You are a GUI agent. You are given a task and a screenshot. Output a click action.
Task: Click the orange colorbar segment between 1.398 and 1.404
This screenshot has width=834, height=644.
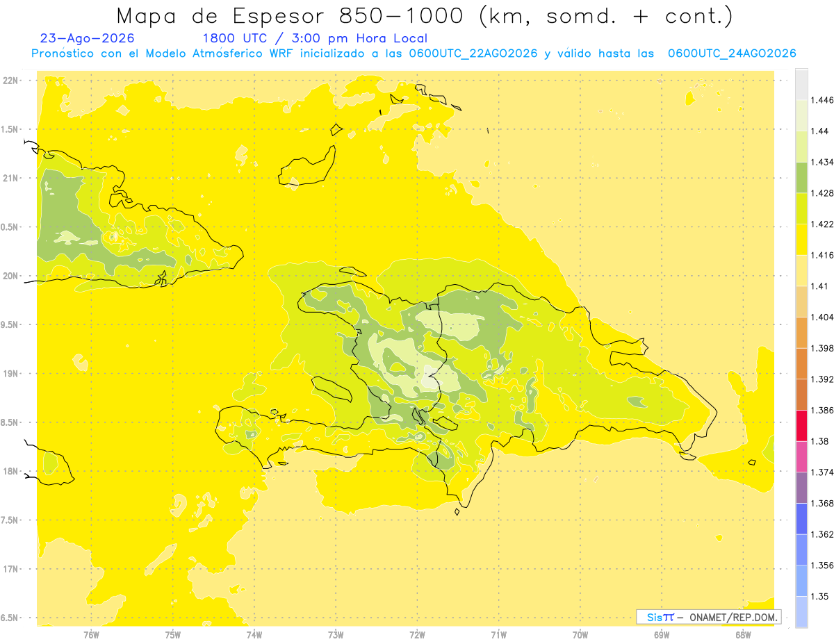click(x=801, y=333)
